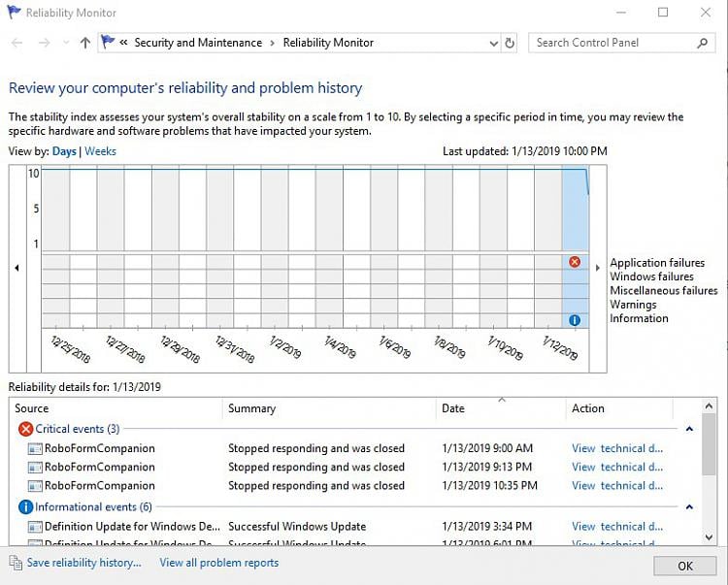Select the 1/13/2019 9:00 AM RoboFormCompanion entry
The width and height of the screenshot is (728, 585).
pos(99,448)
